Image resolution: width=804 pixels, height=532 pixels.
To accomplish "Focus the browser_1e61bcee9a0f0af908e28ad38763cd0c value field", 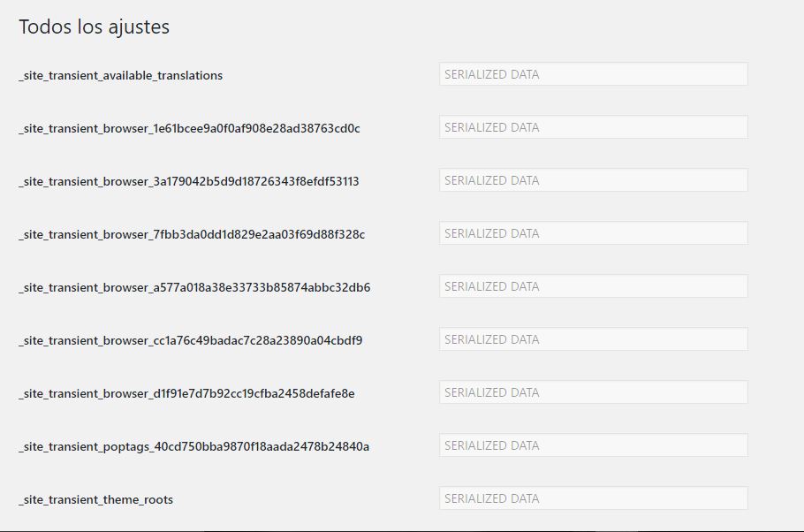I will click(593, 127).
